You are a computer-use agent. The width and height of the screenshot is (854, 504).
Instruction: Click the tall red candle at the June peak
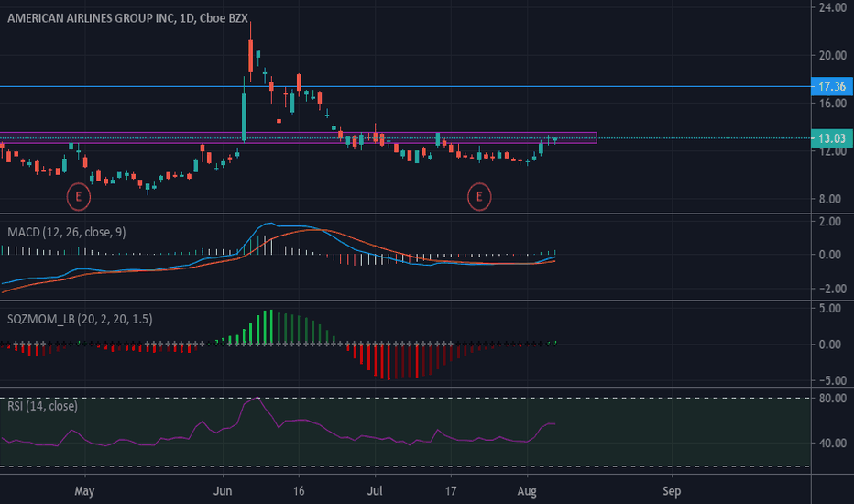(x=250, y=56)
